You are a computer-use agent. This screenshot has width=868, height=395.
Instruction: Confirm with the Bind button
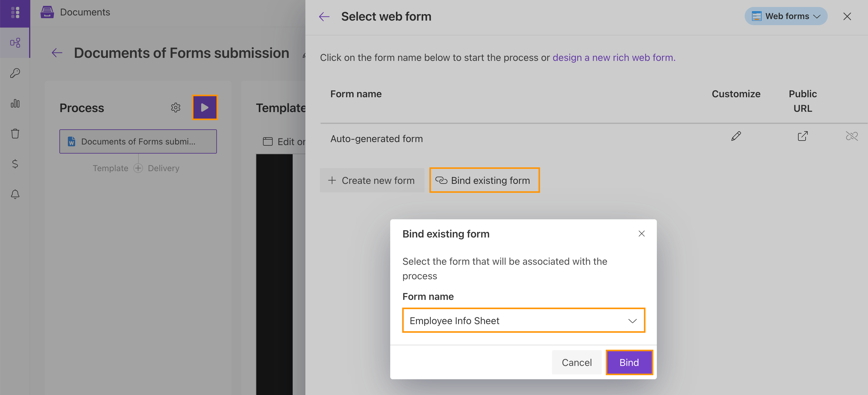pos(629,362)
